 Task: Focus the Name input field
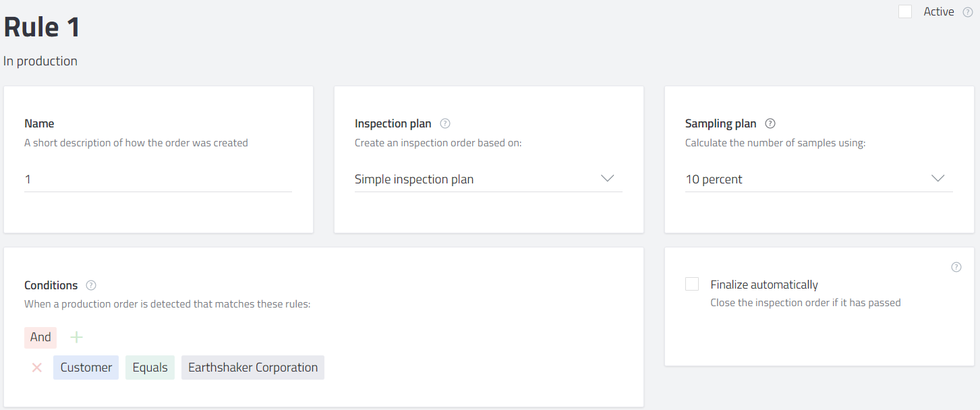158,179
